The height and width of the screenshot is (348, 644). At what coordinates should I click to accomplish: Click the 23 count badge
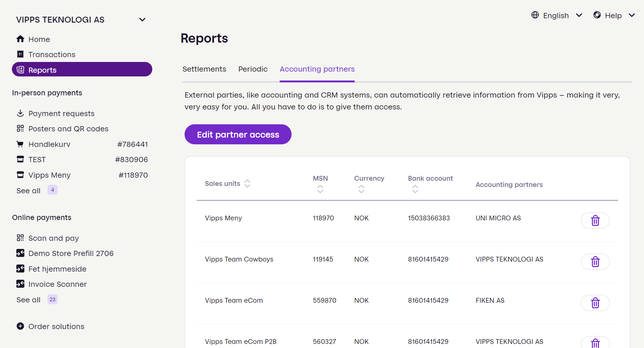coord(52,299)
